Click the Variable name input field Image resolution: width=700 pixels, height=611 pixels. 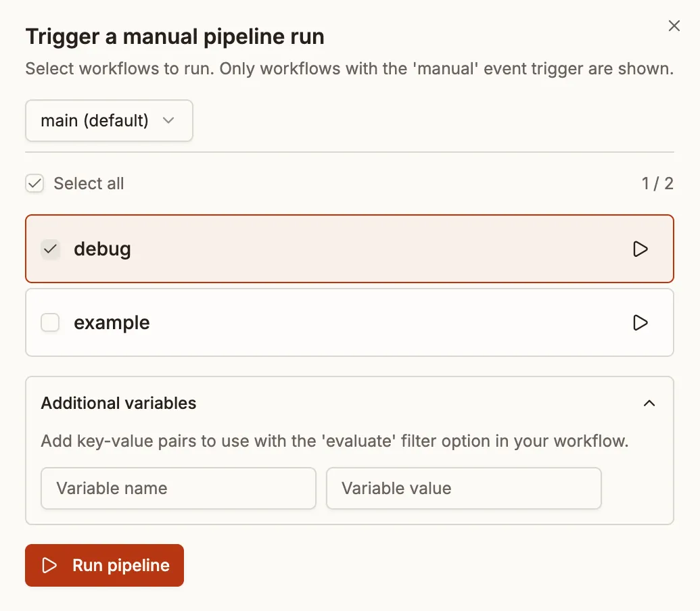pos(178,488)
